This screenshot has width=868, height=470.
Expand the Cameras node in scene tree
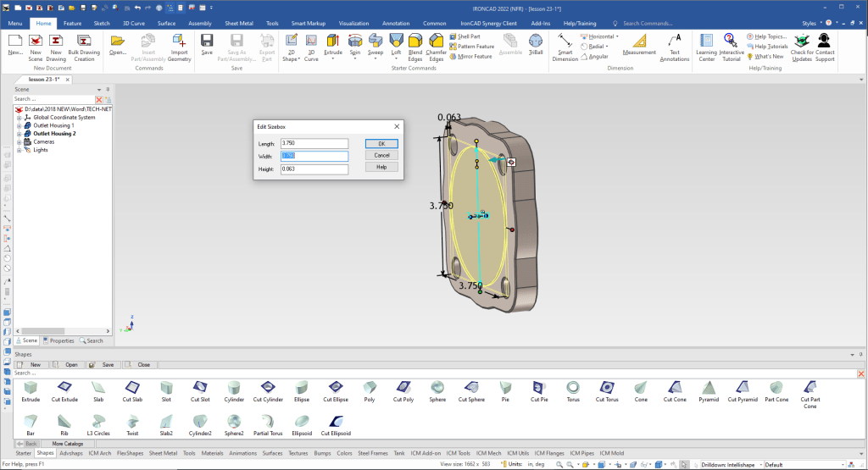(19, 141)
